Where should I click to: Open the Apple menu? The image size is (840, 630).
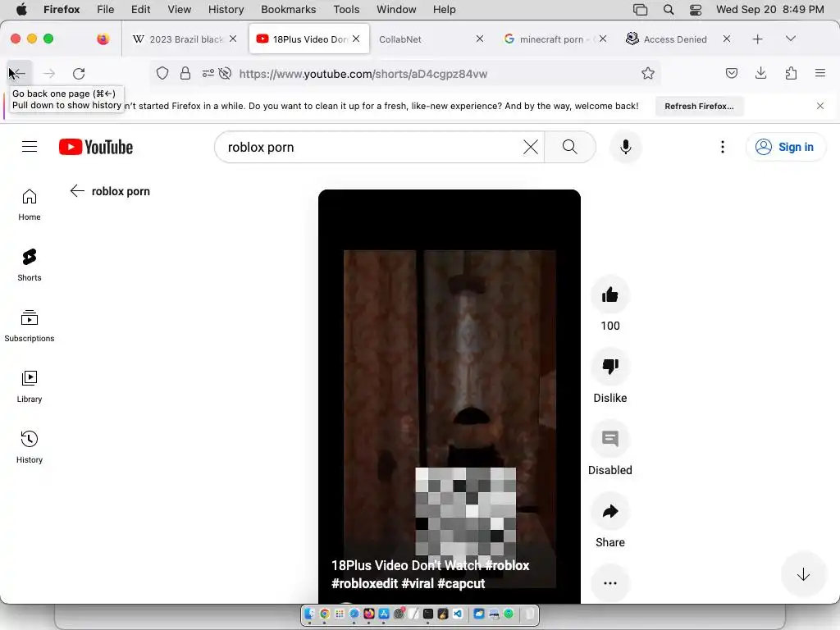(x=21, y=9)
